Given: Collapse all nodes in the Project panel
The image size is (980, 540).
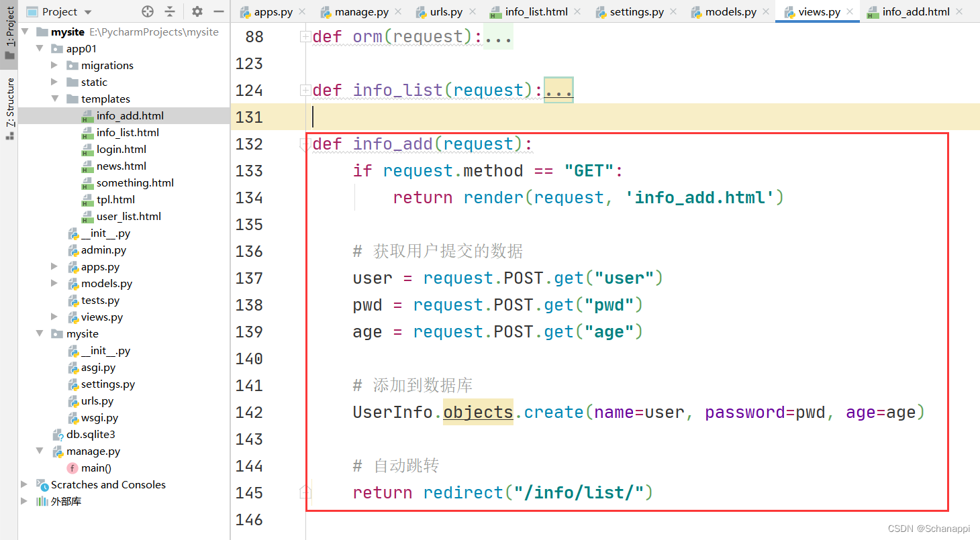Looking at the screenshot, I should tap(170, 11).
